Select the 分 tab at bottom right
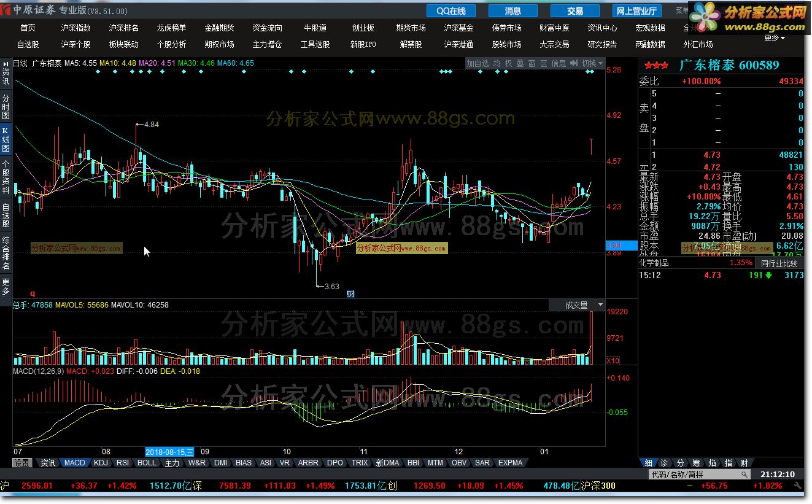 click(680, 463)
